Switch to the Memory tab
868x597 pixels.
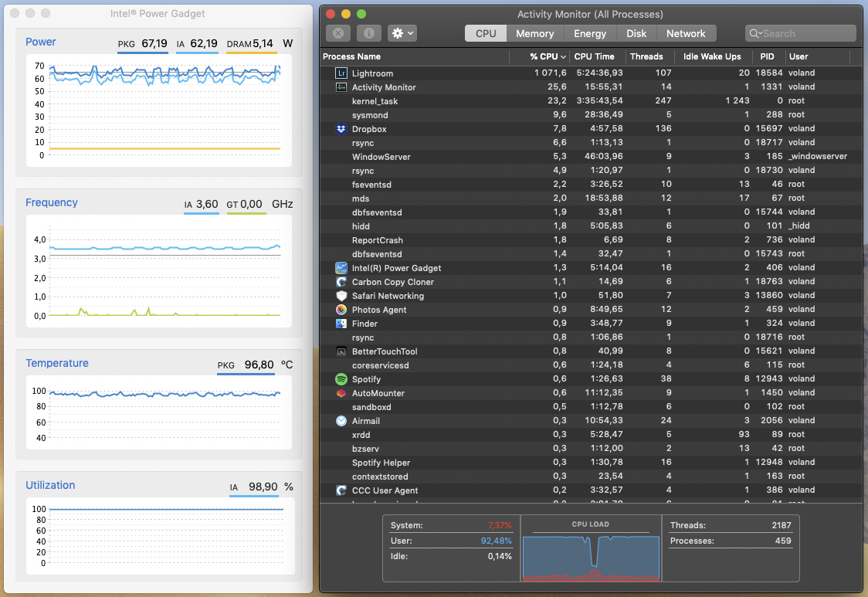[534, 33]
